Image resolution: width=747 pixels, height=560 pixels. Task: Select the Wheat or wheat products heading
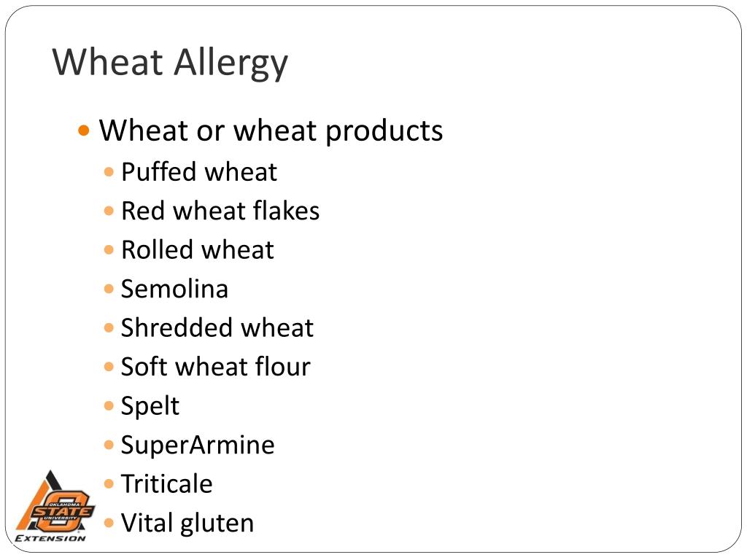[271, 131]
